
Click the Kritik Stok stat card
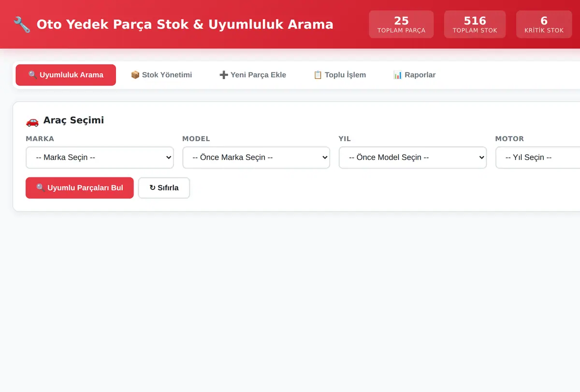[x=544, y=24]
